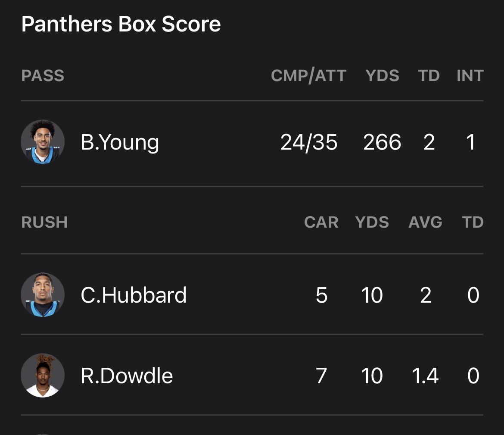Tap B.Young's player headshot

pyautogui.click(x=43, y=142)
